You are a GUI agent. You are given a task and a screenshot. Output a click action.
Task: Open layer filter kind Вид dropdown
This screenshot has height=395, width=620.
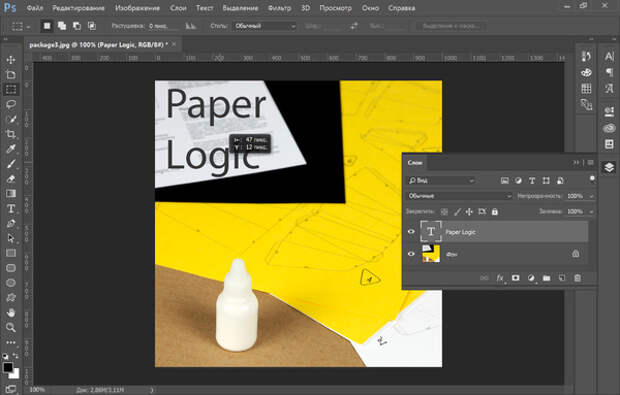tap(442, 181)
